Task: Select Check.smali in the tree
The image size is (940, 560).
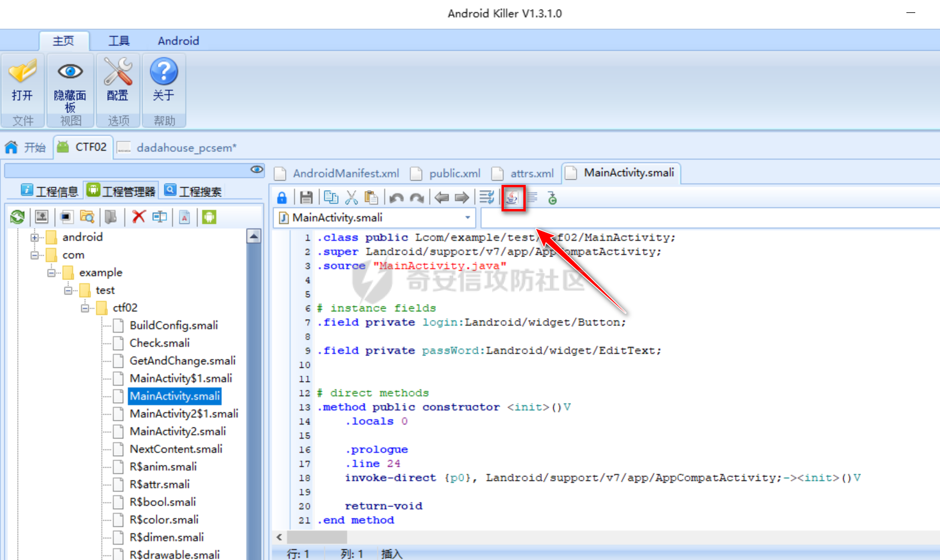Action: [159, 343]
